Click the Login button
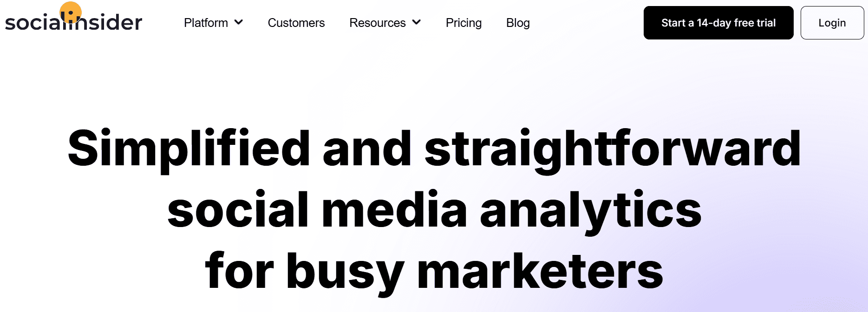Image resolution: width=868 pixels, height=312 pixels. pos(832,22)
